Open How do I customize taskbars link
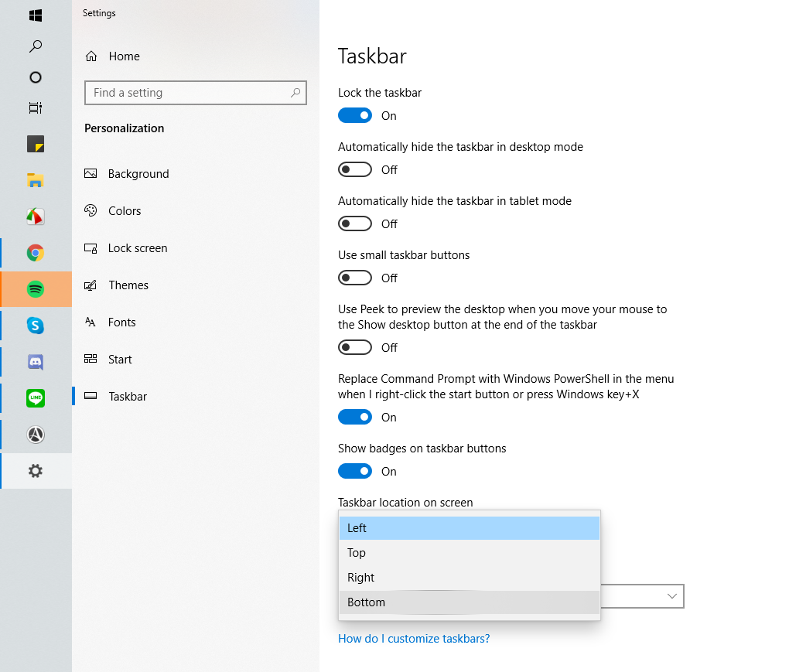This screenshot has width=789, height=672. pyautogui.click(x=414, y=639)
